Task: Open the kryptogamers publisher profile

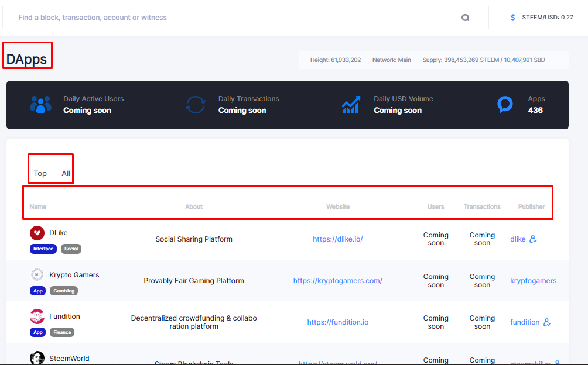Action: [534, 280]
